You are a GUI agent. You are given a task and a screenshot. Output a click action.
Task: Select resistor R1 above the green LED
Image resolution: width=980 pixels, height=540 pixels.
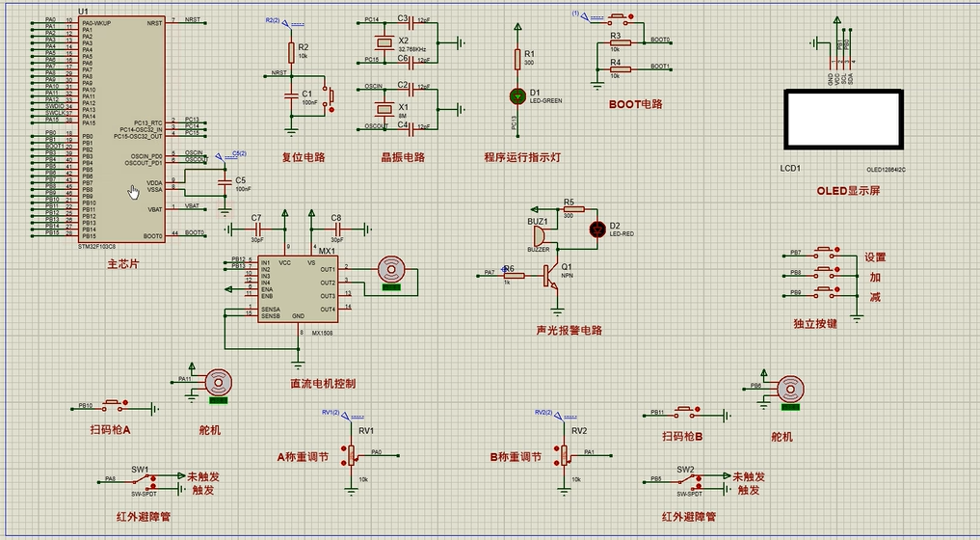[517, 59]
